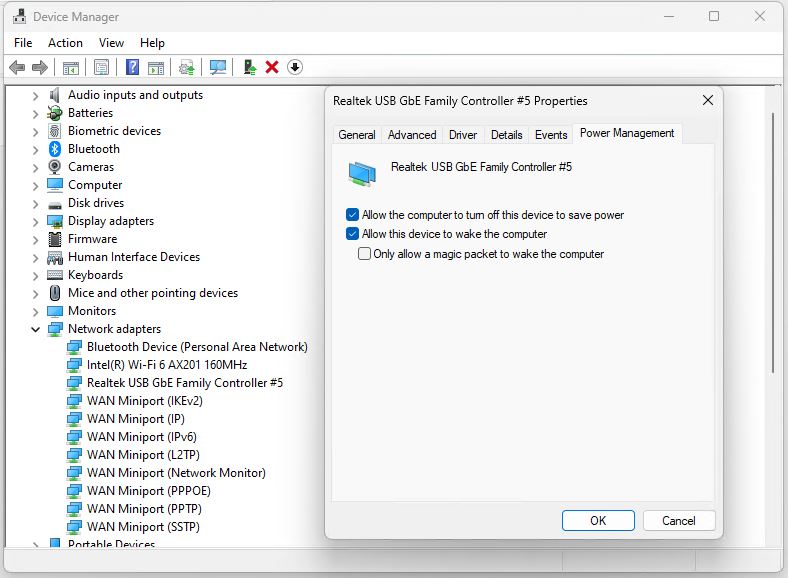The width and height of the screenshot is (788, 578).
Task: Click the Firmware chip icon
Action: pos(55,239)
